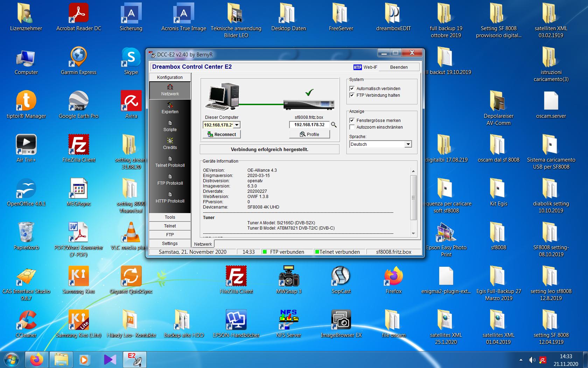Select the Google Earth Pro desktop icon
588x368 pixels.
tap(79, 105)
